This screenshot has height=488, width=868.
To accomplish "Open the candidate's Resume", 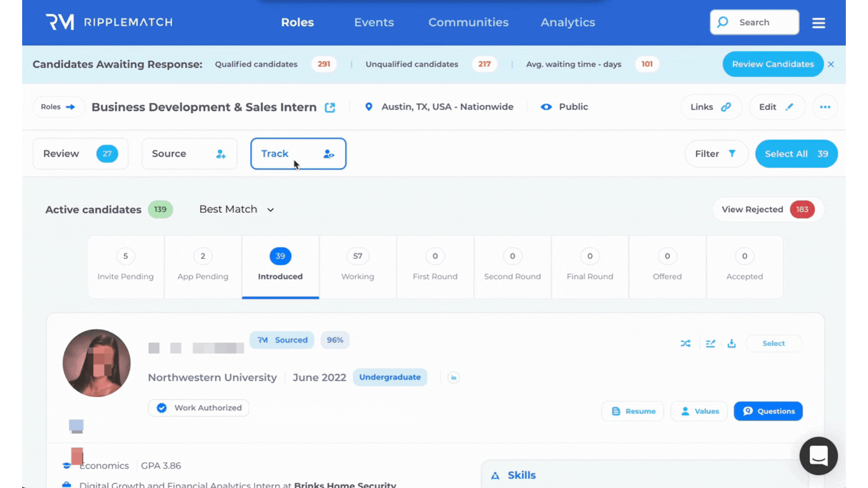I will [x=633, y=411].
